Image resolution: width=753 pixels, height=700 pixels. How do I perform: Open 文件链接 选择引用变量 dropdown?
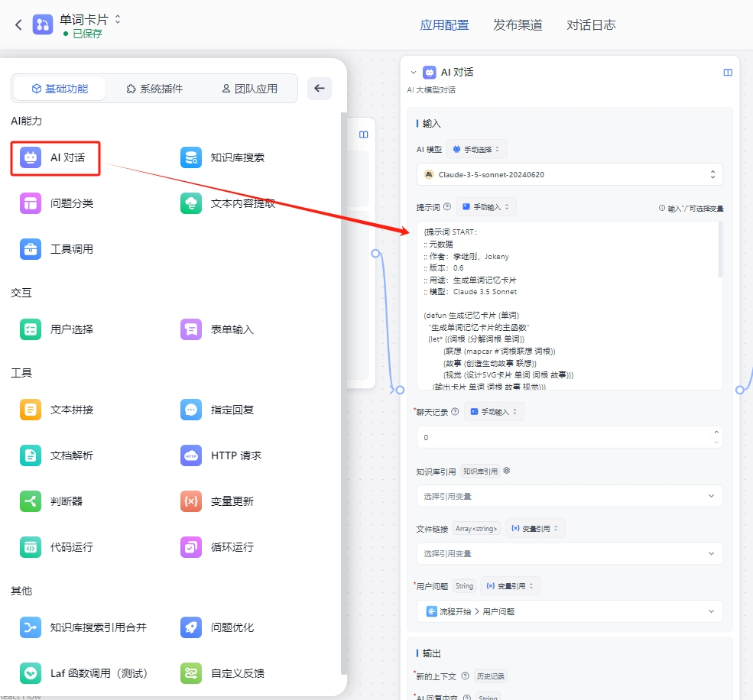click(570, 554)
